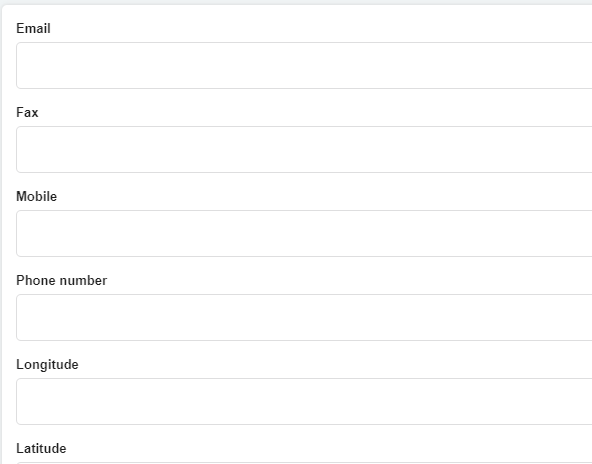Activate the box beneath the Longitude heading
This screenshot has height=464, width=592.
(x=304, y=401)
